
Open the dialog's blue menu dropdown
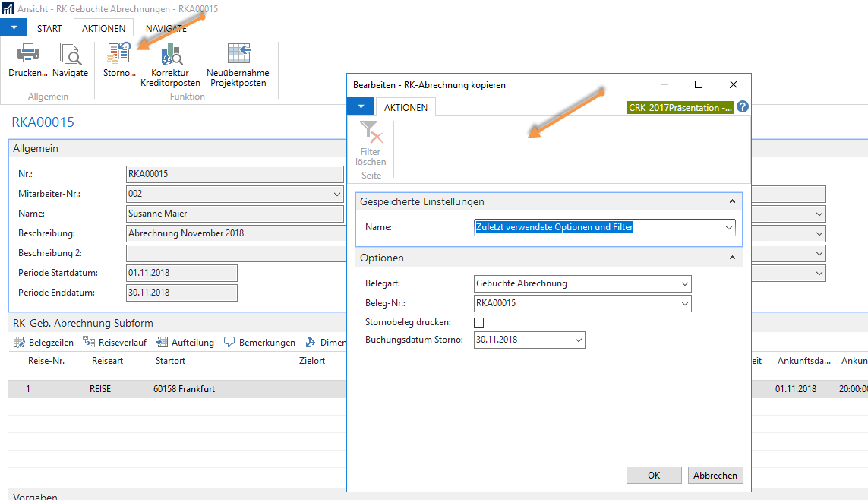(x=361, y=106)
